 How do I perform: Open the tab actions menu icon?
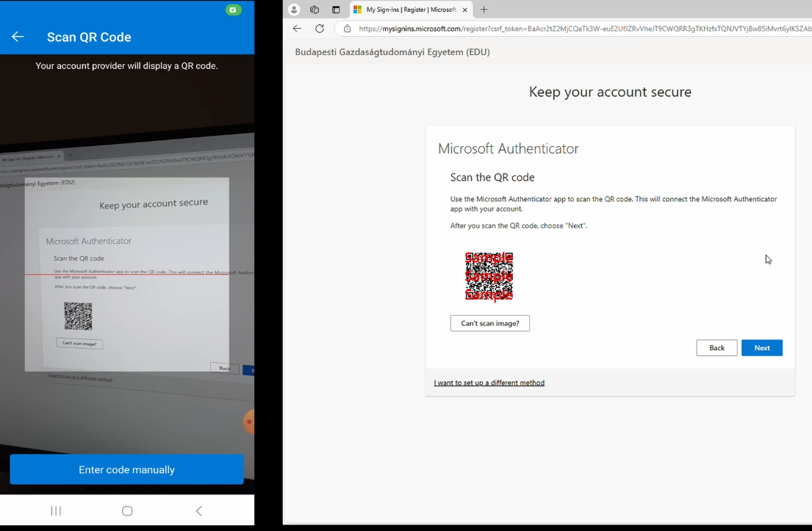(x=336, y=10)
